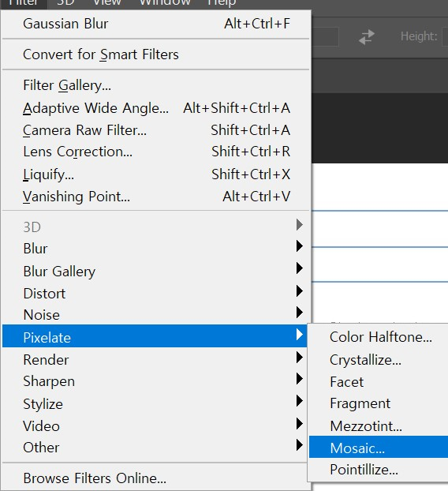Open Liquify filter

tap(156, 174)
